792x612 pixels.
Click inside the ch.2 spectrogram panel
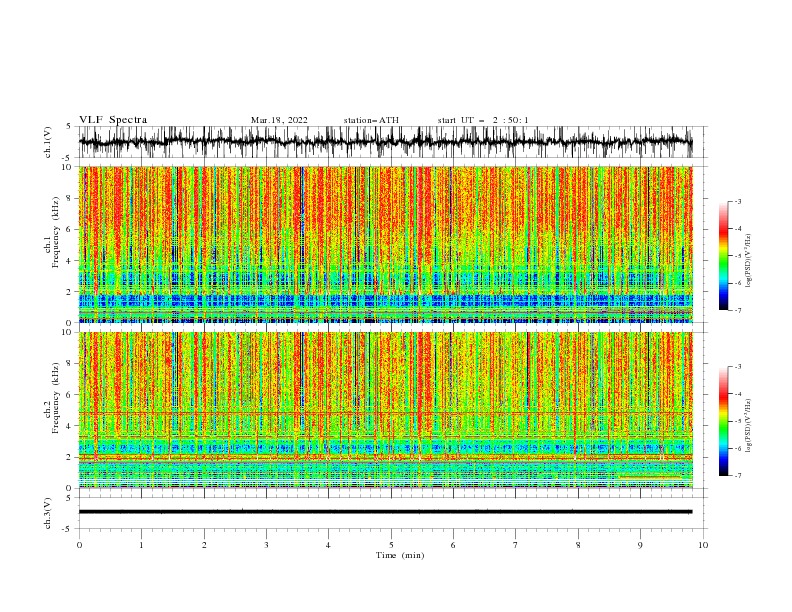386,410
